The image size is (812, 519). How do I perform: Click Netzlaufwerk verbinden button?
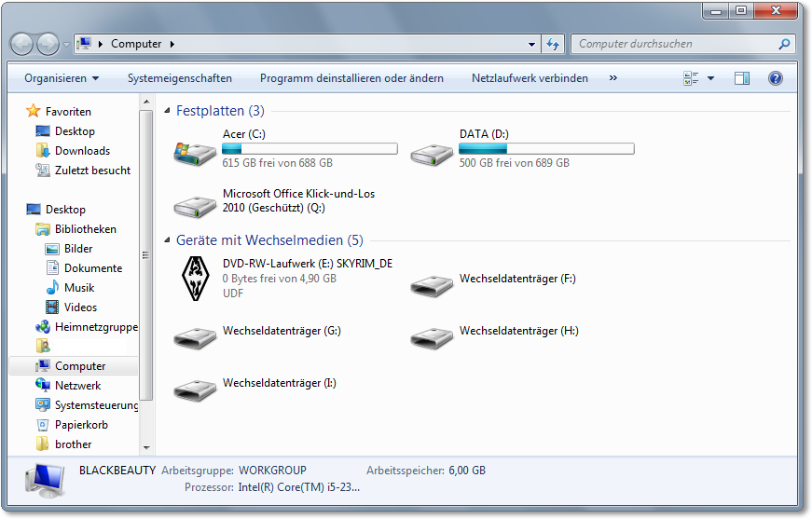530,78
